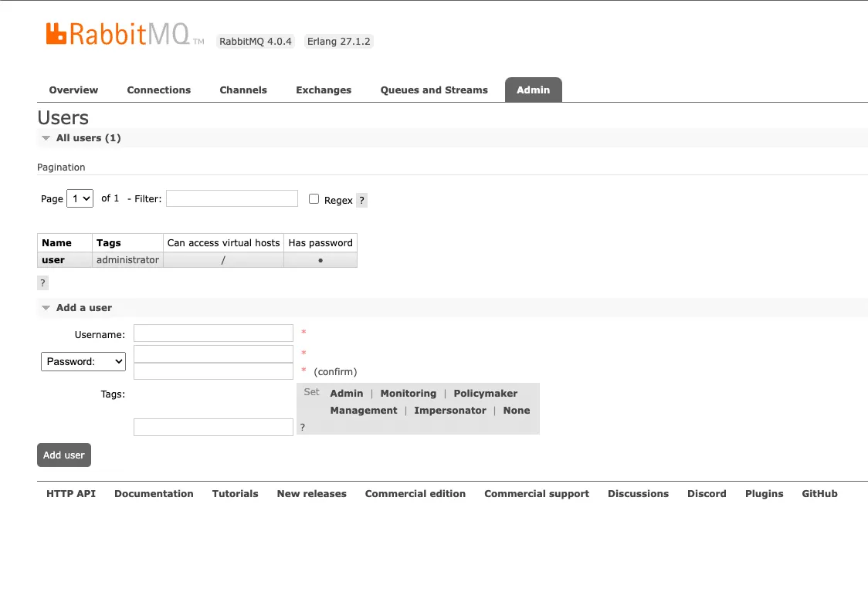Click the Add user button
The width and height of the screenshot is (868, 609).
click(63, 455)
